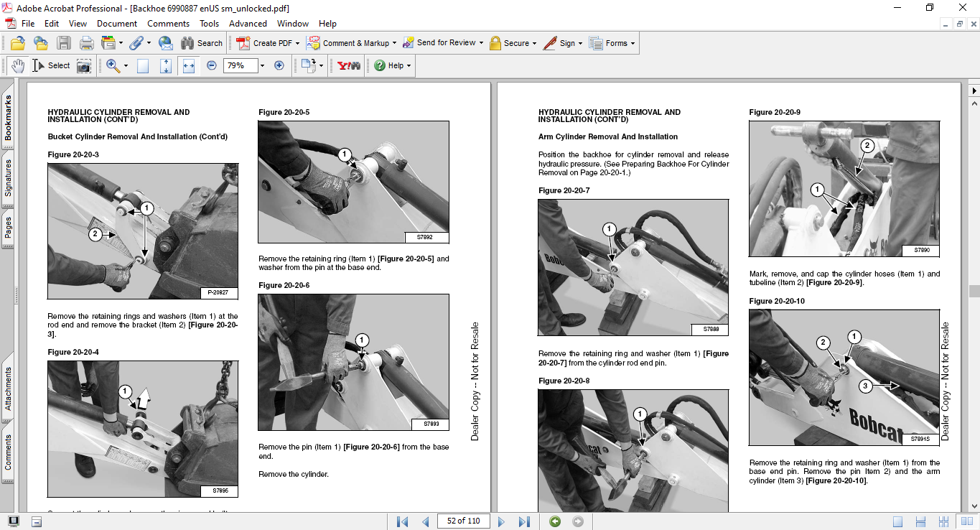The height and width of the screenshot is (530, 980).
Task: Open the Comments menu
Action: (169, 23)
